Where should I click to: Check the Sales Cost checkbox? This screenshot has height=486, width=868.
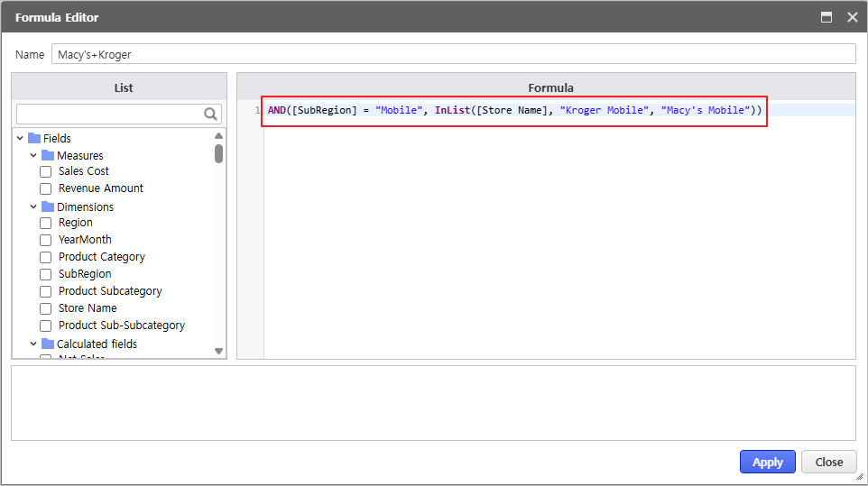46,171
